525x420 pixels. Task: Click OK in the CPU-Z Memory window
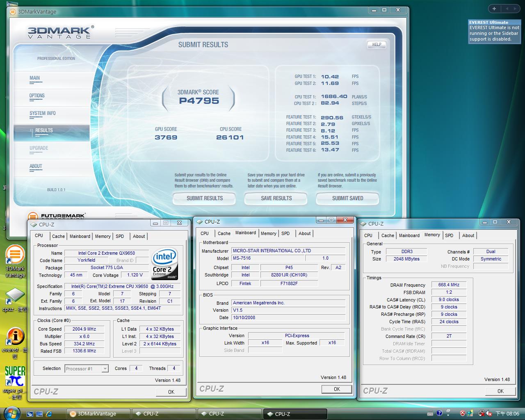coord(500,391)
